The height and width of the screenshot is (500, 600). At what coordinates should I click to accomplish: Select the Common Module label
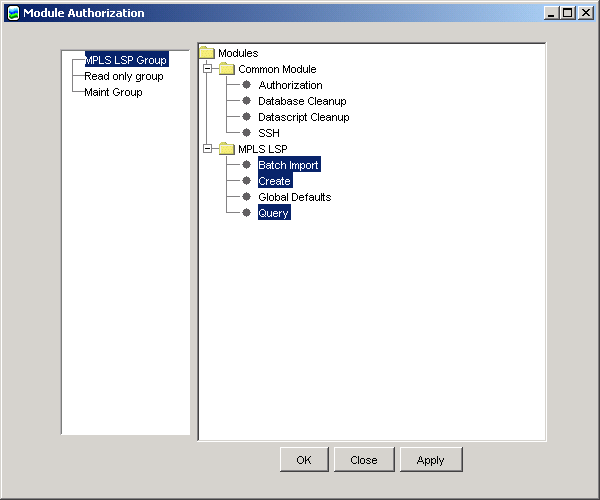[277, 69]
